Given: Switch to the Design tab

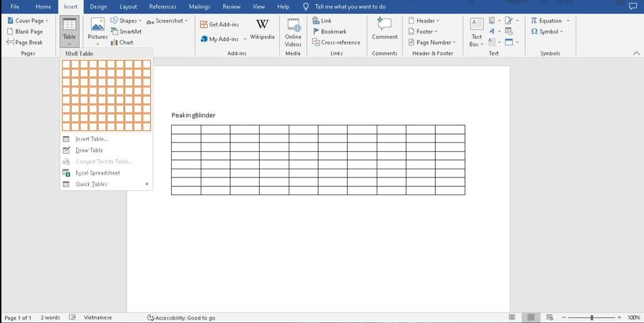Looking at the screenshot, I should pos(99,6).
